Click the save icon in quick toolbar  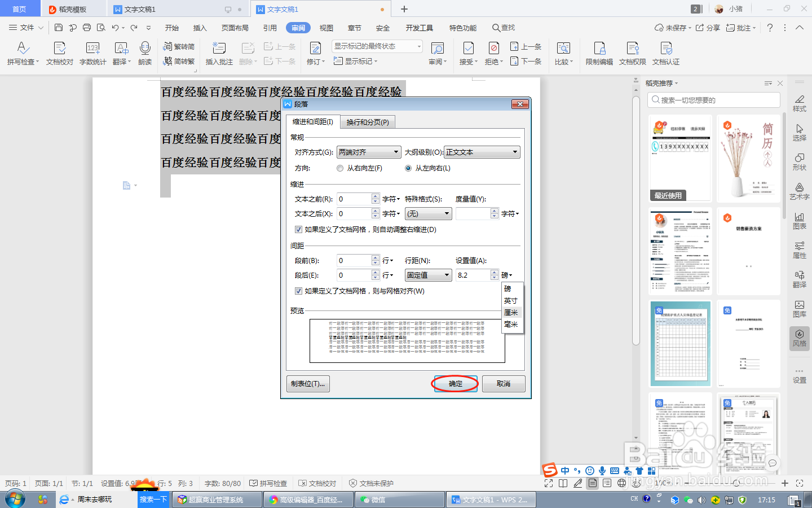click(58, 27)
